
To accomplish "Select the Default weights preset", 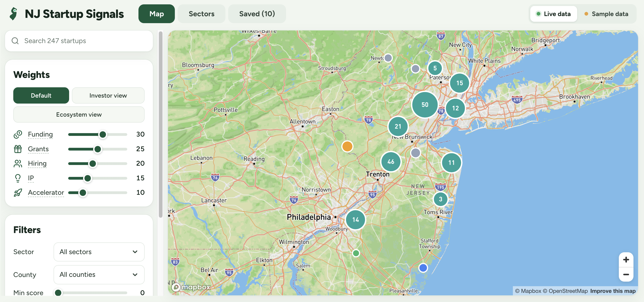I will click(x=41, y=96).
